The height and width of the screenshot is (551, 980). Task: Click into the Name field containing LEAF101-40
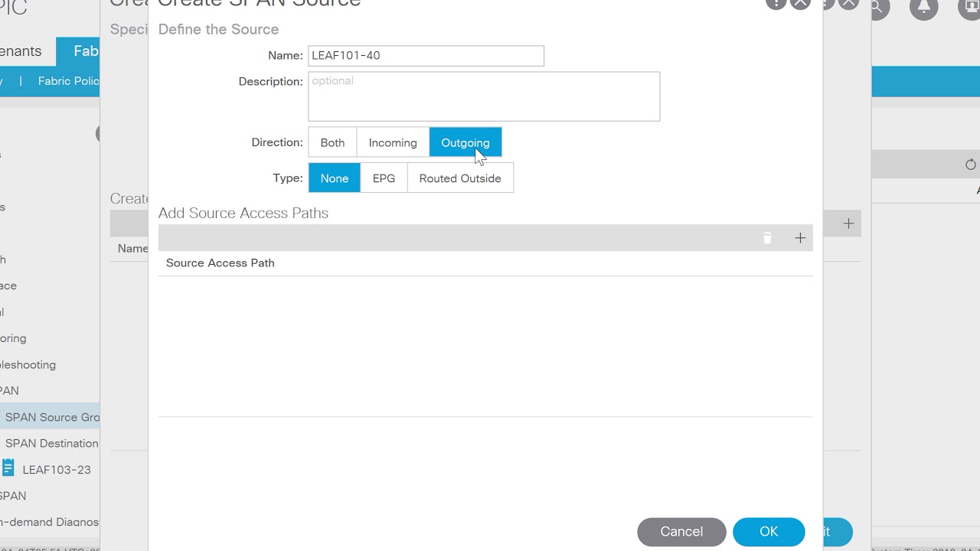point(426,56)
